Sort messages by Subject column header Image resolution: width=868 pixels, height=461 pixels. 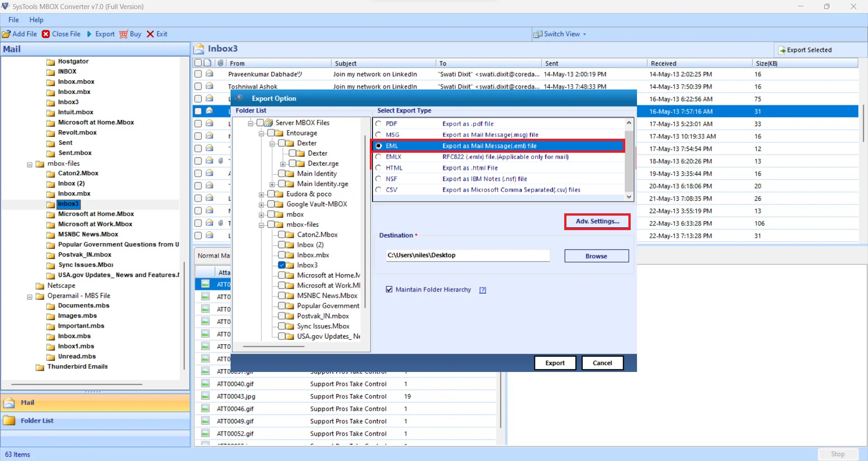[x=383, y=63]
